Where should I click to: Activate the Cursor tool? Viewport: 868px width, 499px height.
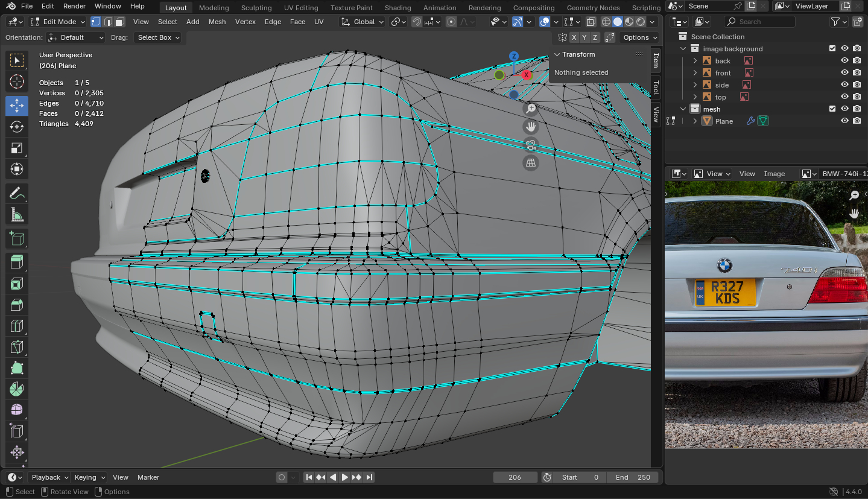pos(17,81)
